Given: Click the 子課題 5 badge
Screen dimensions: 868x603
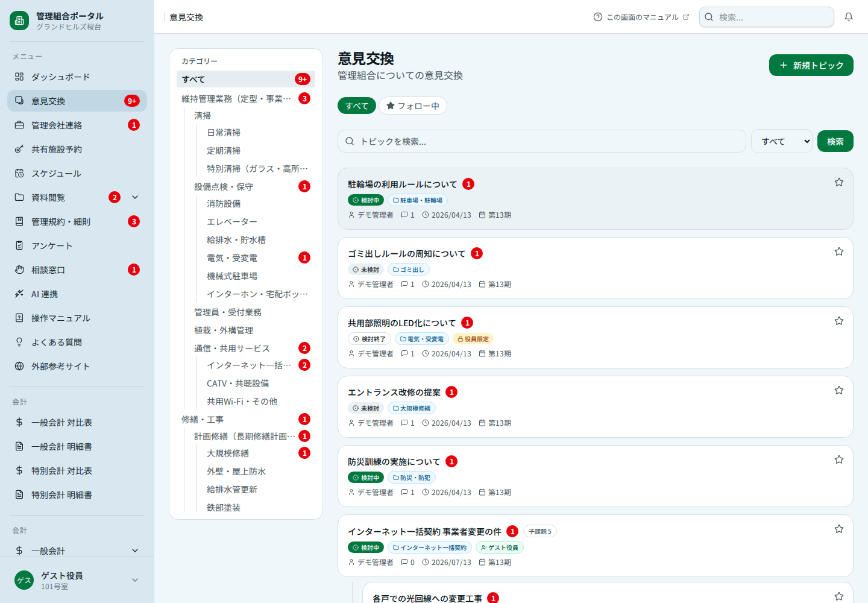Looking at the screenshot, I should pos(540,531).
